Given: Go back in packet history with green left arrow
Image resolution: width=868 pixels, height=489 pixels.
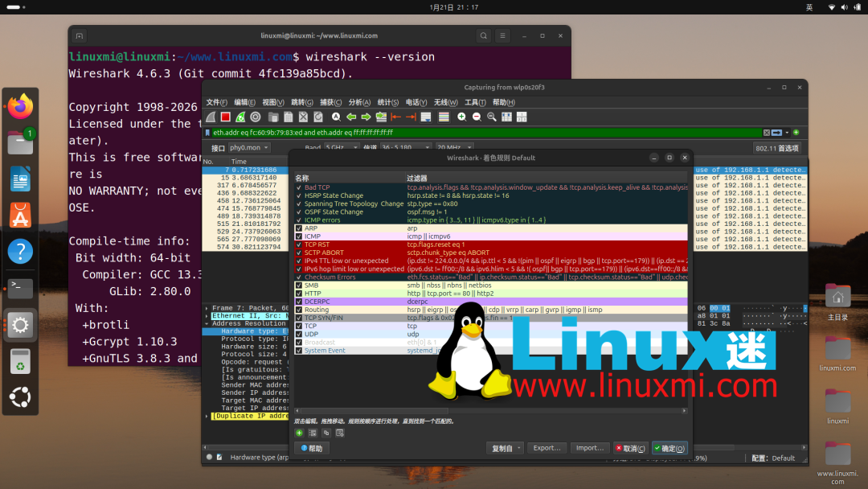Looking at the screenshot, I should coord(350,117).
